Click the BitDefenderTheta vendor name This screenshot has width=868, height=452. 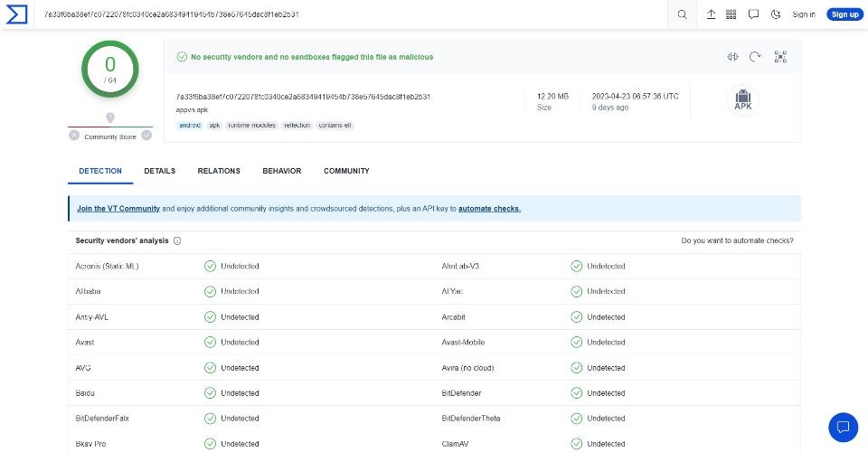point(470,419)
